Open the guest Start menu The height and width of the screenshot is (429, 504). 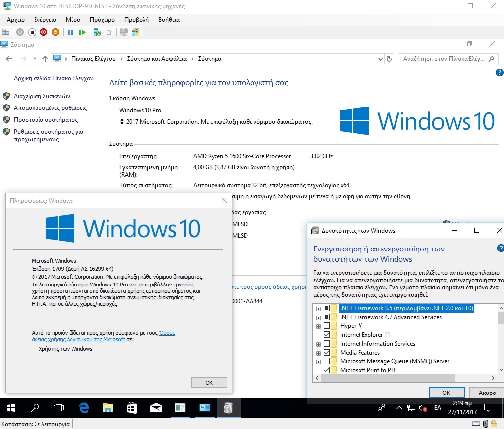coord(11,408)
